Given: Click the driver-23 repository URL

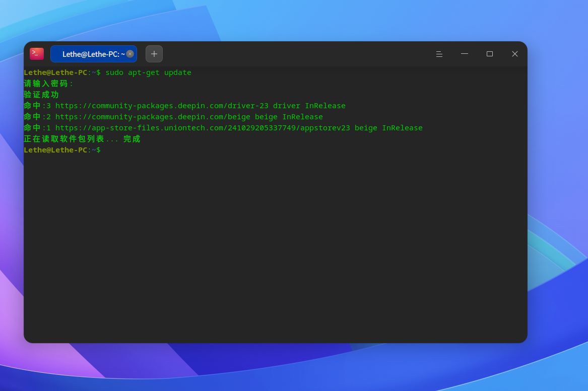Looking at the screenshot, I should [162, 106].
